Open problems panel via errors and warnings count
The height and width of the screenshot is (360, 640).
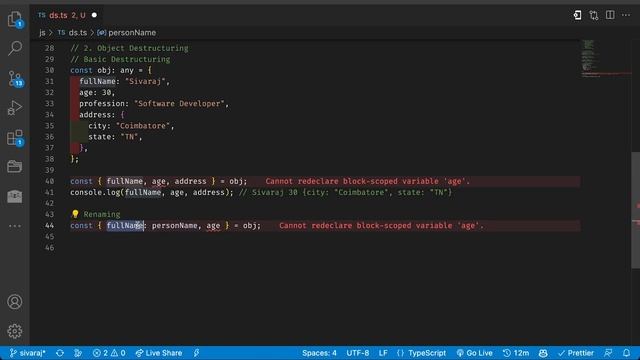click(x=109, y=353)
